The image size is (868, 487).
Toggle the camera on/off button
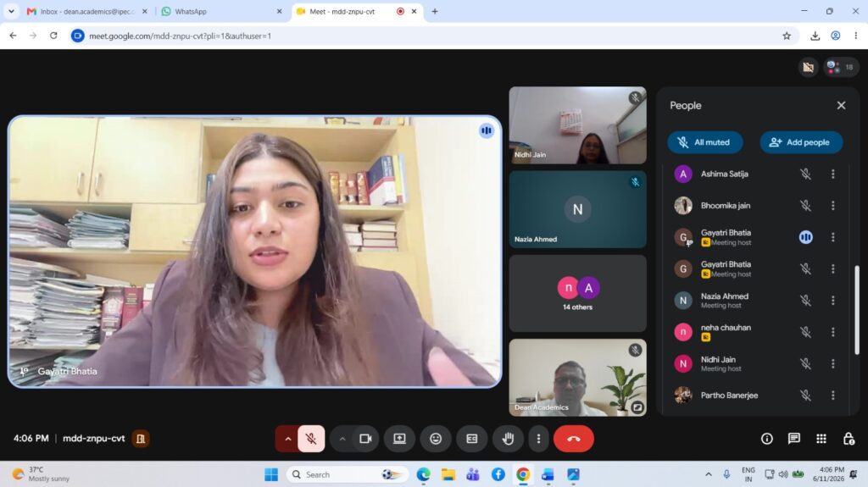pos(365,439)
